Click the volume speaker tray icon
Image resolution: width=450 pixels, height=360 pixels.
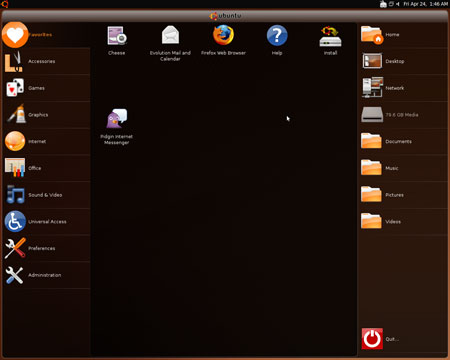pos(398,4)
